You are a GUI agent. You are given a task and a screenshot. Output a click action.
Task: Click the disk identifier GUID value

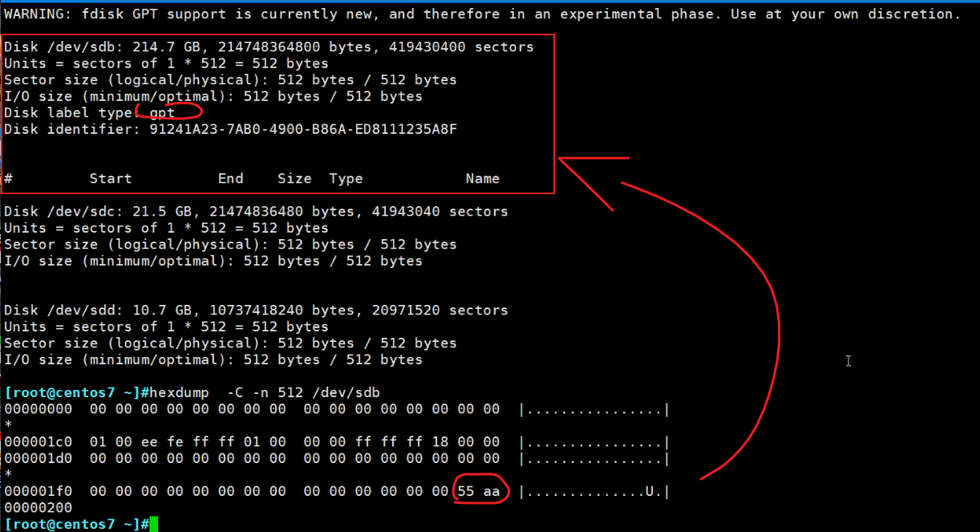pos(303,129)
